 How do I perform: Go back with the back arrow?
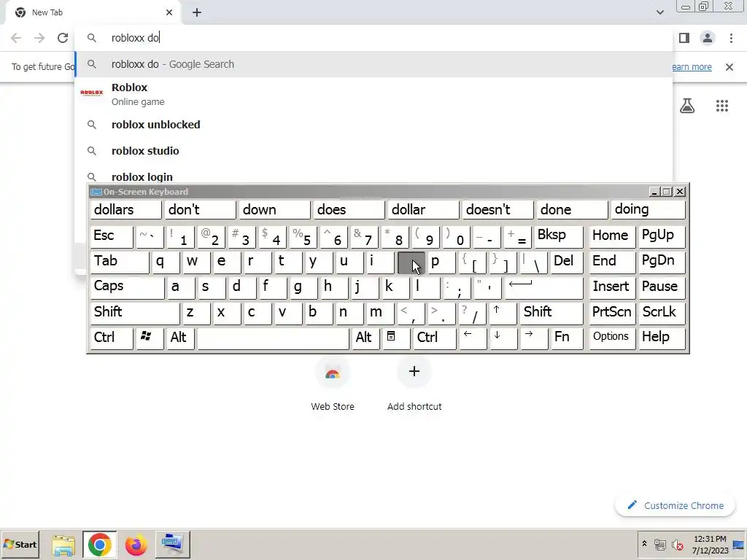click(16, 38)
